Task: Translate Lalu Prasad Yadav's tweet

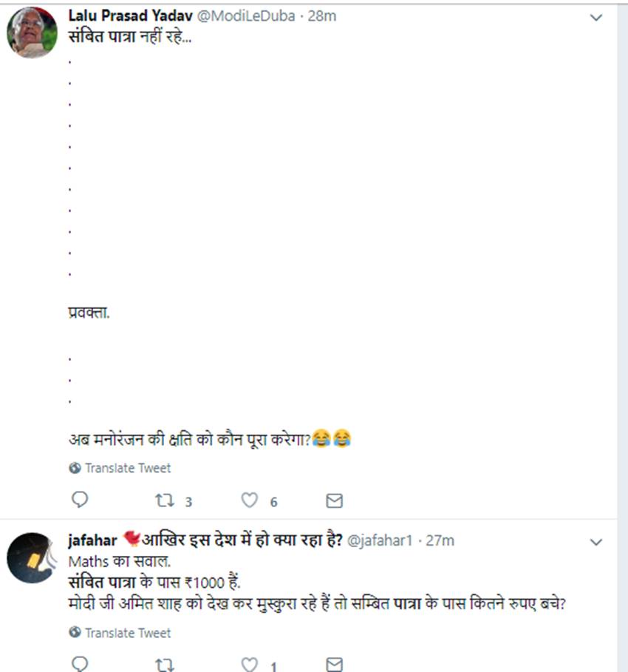Action: pyautogui.click(x=127, y=468)
